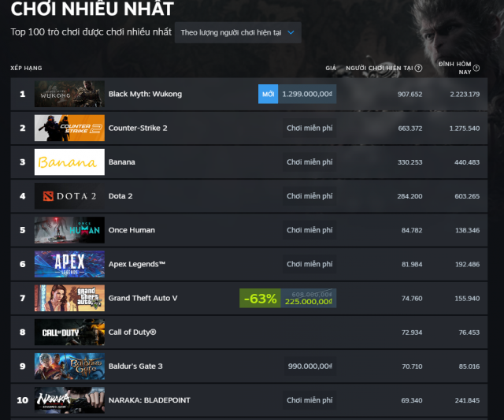Click 'Chơi miễn phí' on Counter-Strike 2 row

309,128
